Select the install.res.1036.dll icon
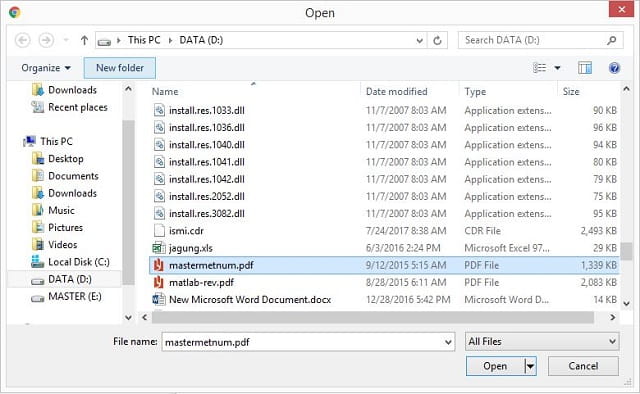Screen dimensions: 640x394 [x=159, y=127]
